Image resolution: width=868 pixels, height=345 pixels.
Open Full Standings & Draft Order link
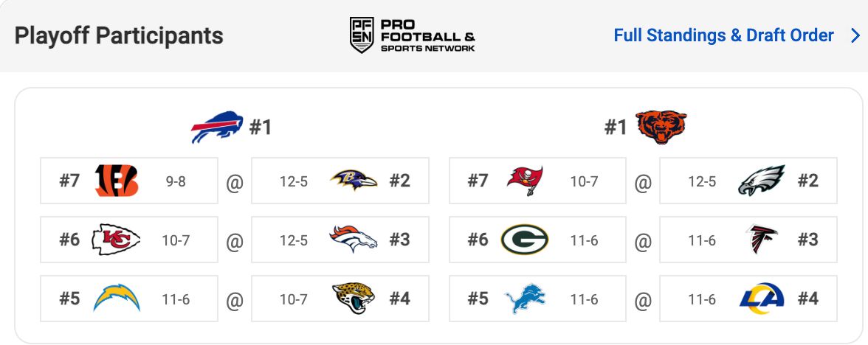pyautogui.click(x=723, y=35)
